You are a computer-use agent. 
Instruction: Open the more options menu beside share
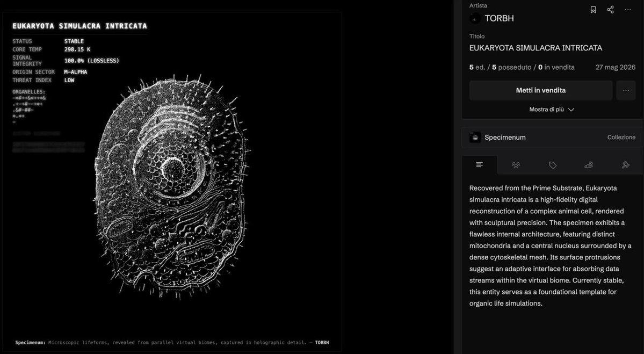(627, 10)
